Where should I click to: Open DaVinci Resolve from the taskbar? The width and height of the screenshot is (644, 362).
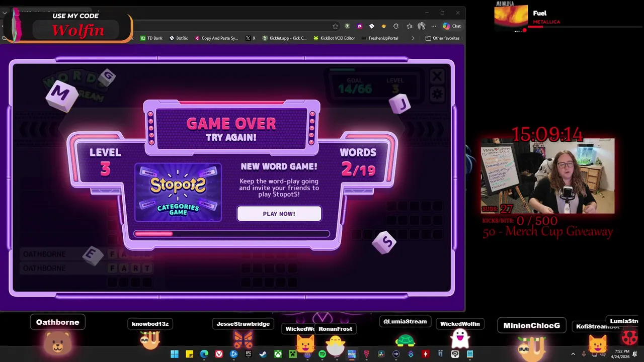click(x=381, y=354)
